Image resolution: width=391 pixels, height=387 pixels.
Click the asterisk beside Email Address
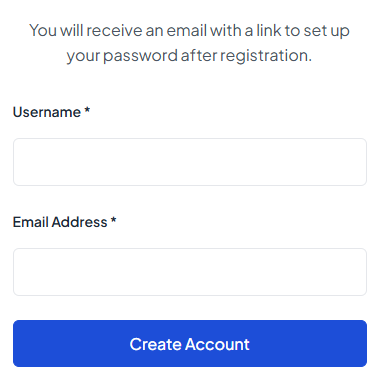113,220
